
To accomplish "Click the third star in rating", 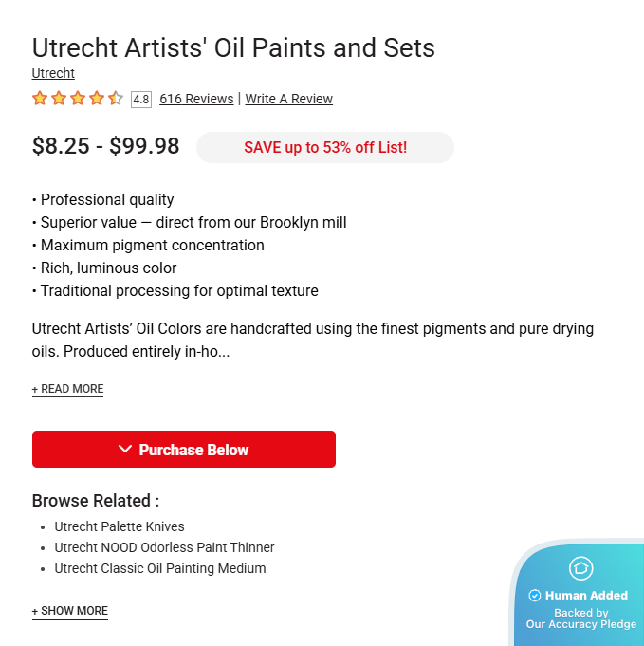I will (x=78, y=98).
